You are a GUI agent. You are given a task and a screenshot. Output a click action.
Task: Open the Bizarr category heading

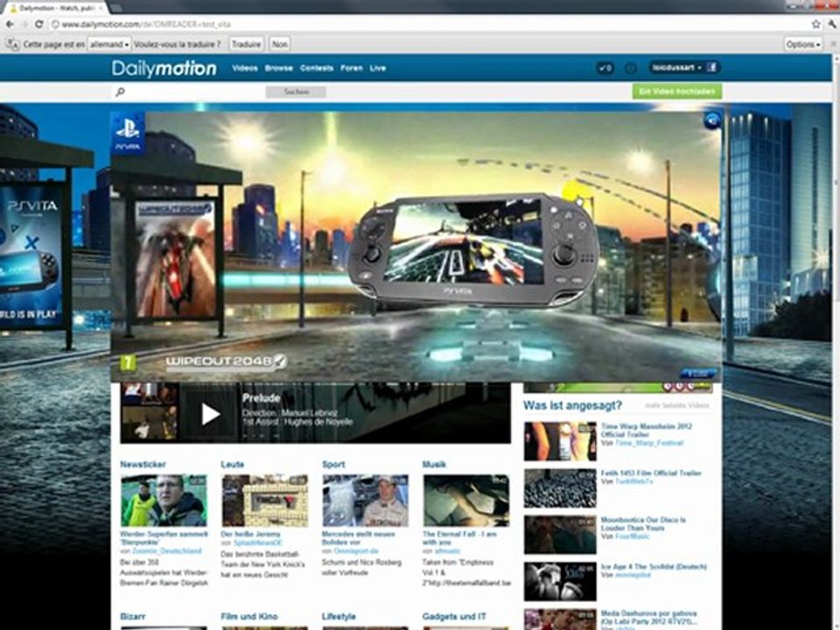click(x=133, y=617)
